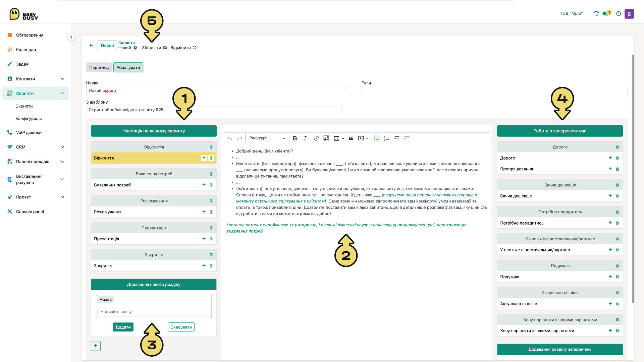Insert a table via the table icon
The image size is (644, 362).
pyautogui.click(x=336, y=138)
